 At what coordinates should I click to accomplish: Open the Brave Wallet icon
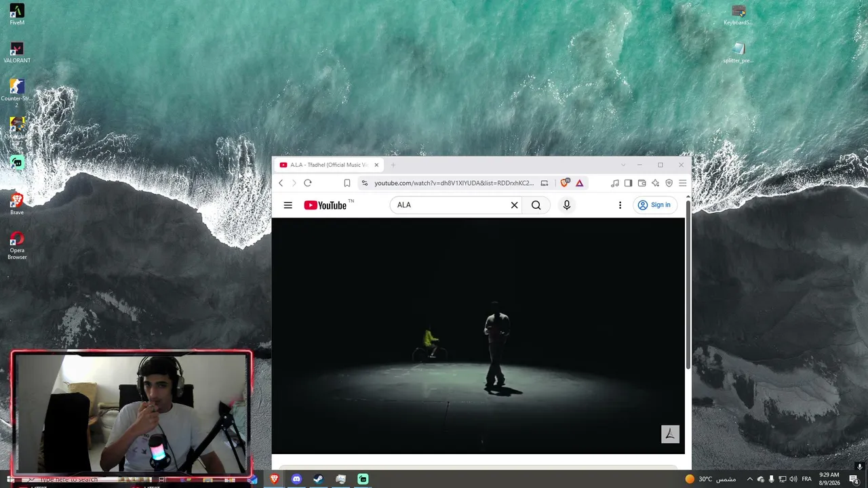[x=642, y=183]
